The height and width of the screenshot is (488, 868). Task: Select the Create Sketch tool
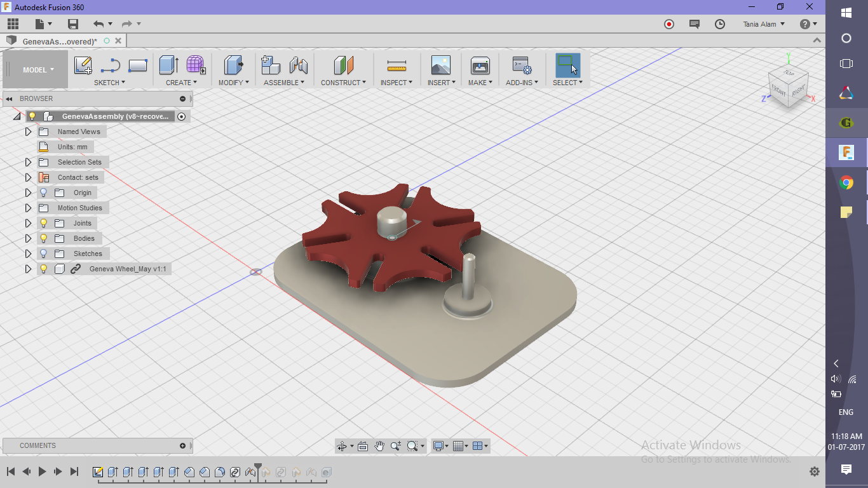[83, 65]
